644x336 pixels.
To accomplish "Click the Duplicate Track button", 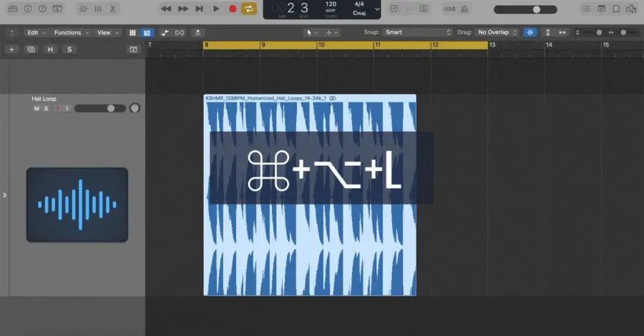I will point(31,49).
